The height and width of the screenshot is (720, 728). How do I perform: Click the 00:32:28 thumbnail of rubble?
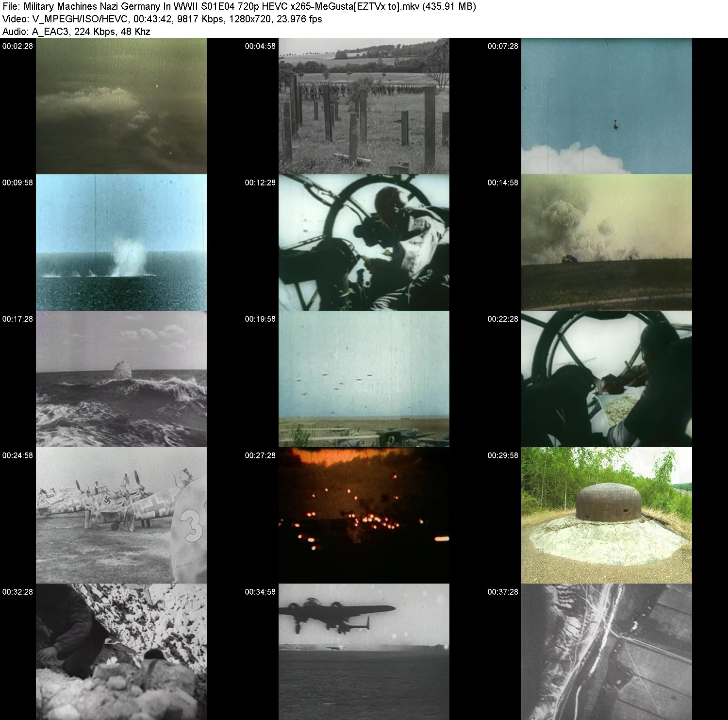pos(121,652)
